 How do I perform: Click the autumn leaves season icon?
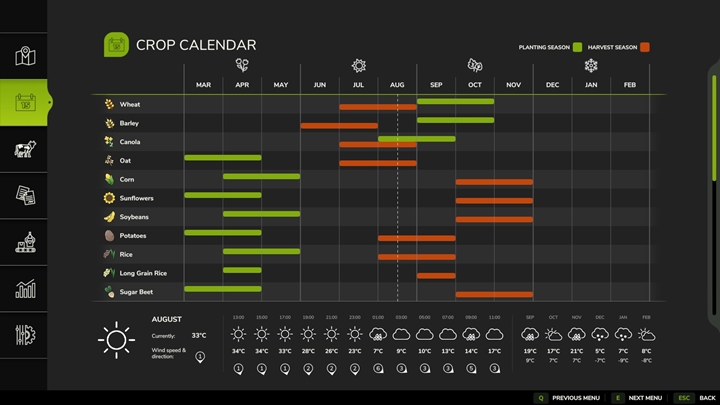click(x=475, y=65)
